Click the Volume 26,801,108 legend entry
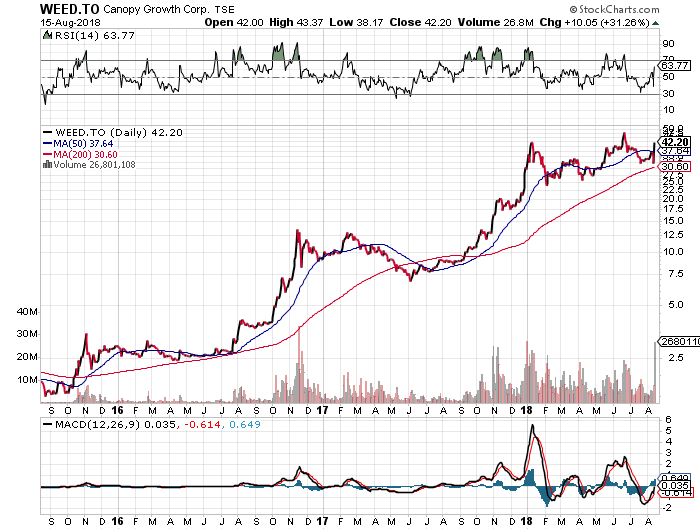Viewport: 700px width, 530px height. pos(94,164)
